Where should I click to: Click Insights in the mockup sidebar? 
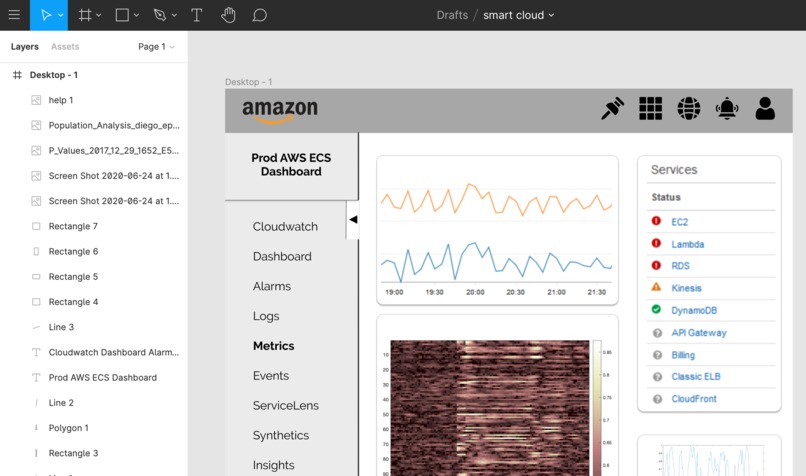tap(273, 465)
